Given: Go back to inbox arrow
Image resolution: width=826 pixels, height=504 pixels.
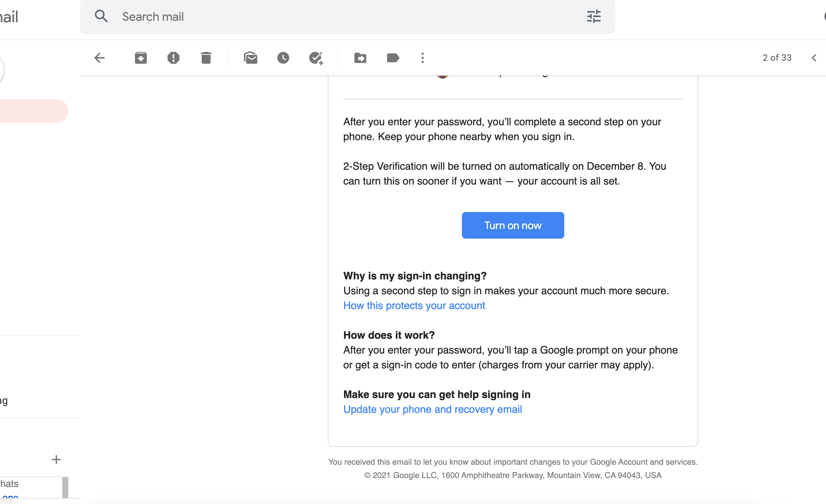Looking at the screenshot, I should (99, 57).
